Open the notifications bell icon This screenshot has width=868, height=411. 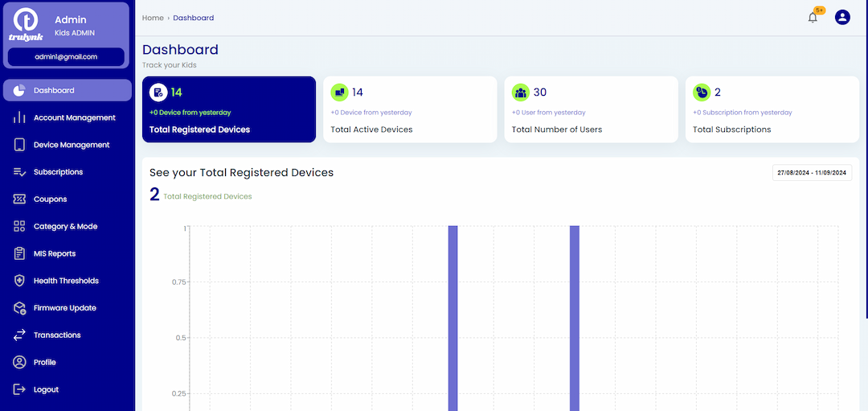812,18
